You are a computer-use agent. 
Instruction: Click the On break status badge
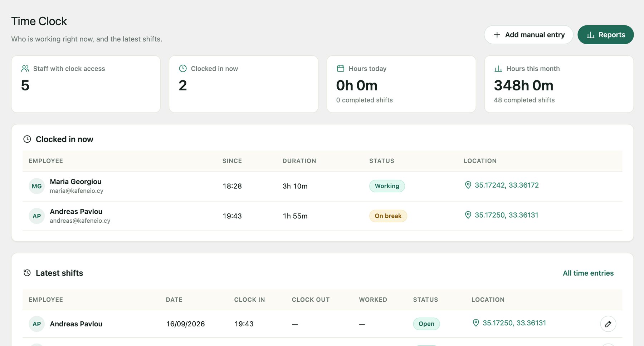[388, 216]
